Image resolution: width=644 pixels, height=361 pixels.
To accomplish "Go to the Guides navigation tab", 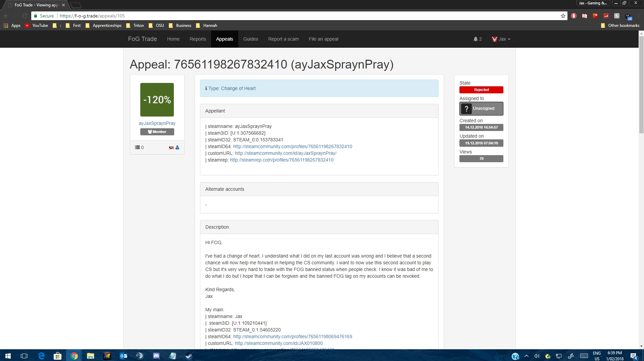I will 250,39.
